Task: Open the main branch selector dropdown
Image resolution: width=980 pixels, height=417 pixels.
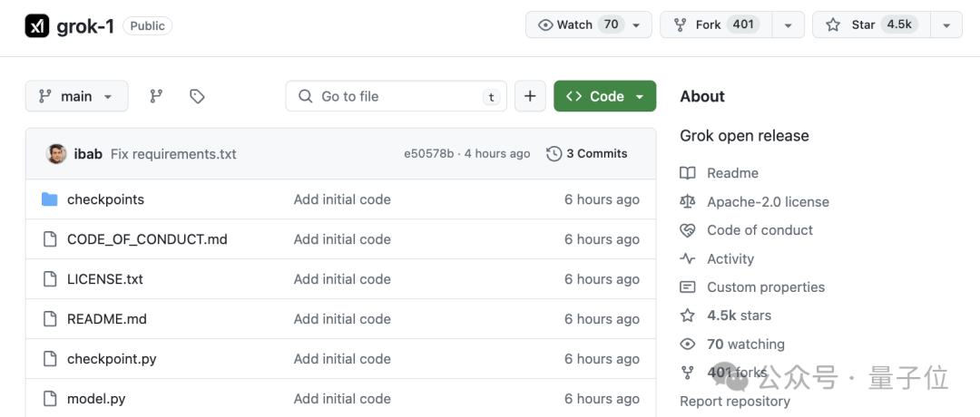Action: tap(76, 96)
